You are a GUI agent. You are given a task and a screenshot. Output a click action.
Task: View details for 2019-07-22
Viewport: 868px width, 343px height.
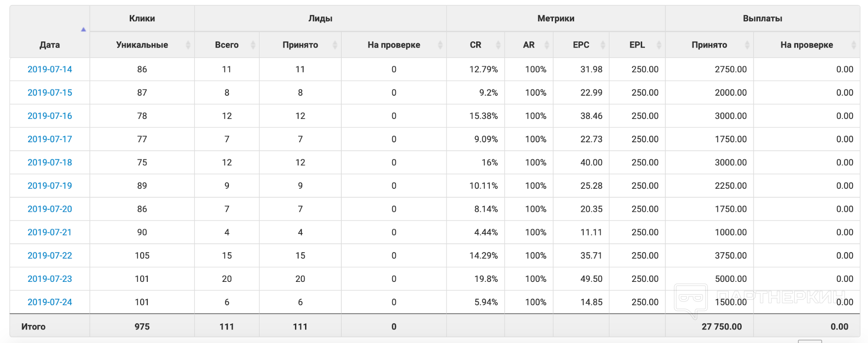tap(50, 255)
